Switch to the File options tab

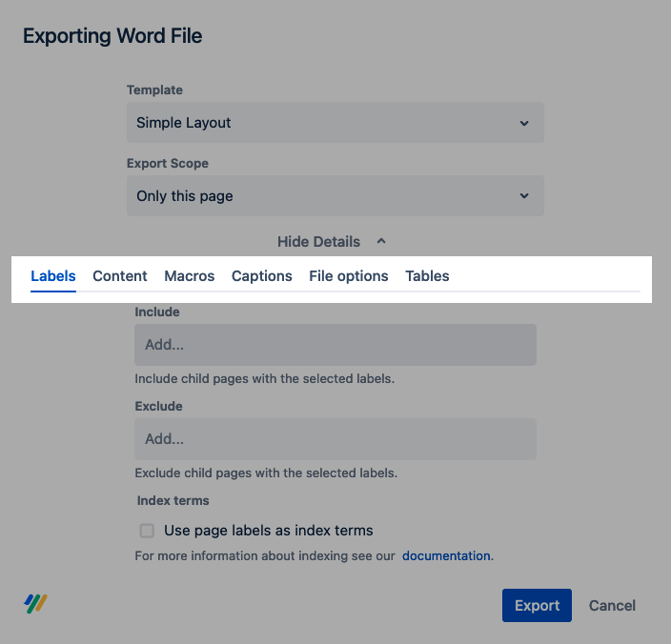349,276
